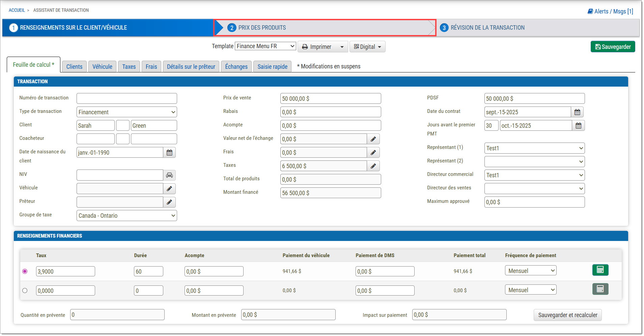Screen dimensions: 644x336
Task: Open calendar for Date du contrat
Action: click(x=577, y=112)
